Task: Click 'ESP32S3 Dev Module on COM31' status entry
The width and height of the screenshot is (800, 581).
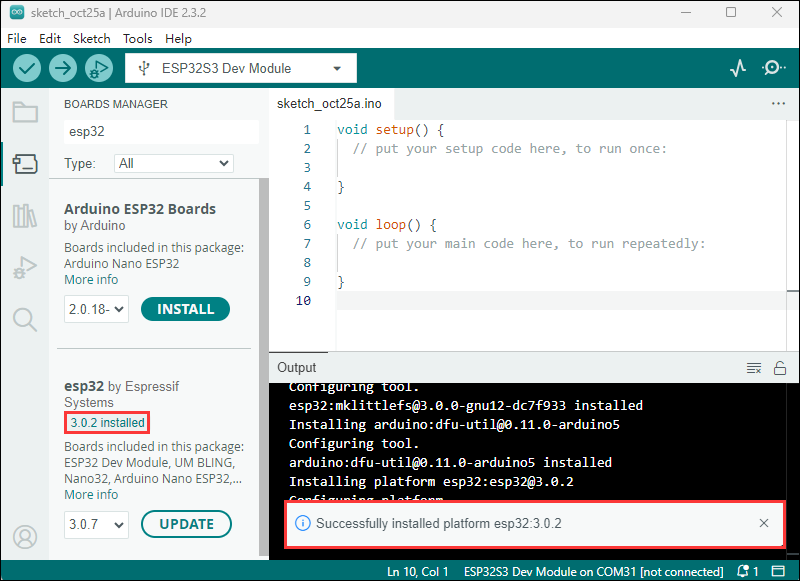Action: (x=593, y=572)
